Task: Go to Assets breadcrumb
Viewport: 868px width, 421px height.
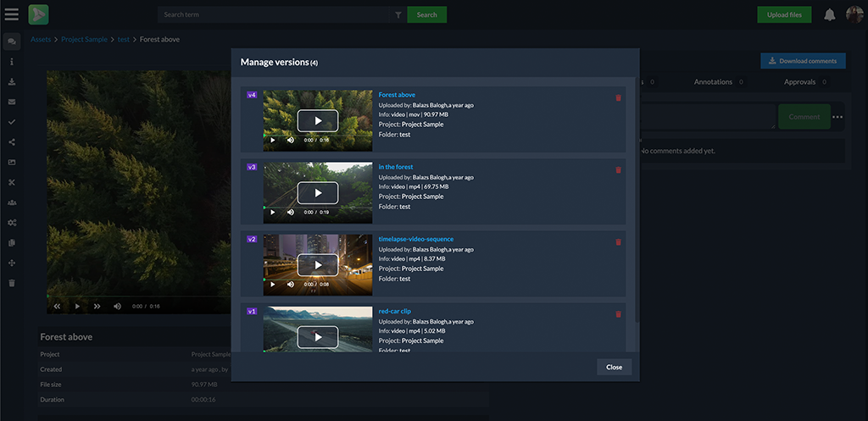Action: (x=41, y=39)
